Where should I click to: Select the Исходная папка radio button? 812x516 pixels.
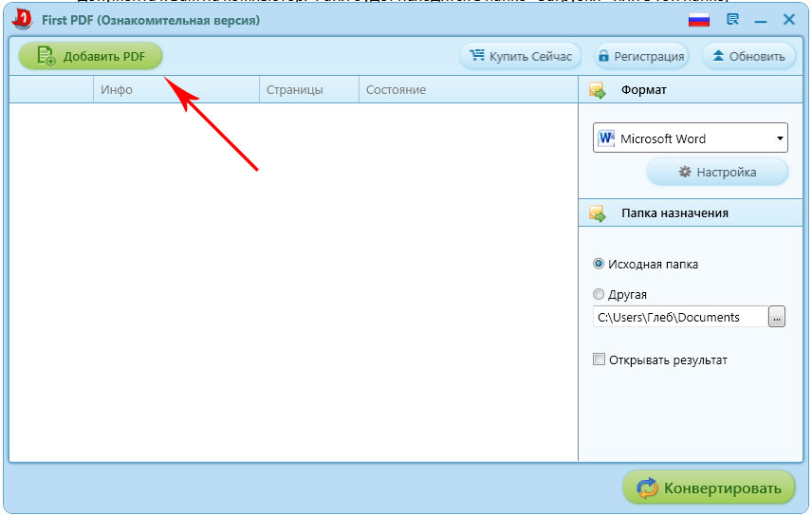[599, 265]
